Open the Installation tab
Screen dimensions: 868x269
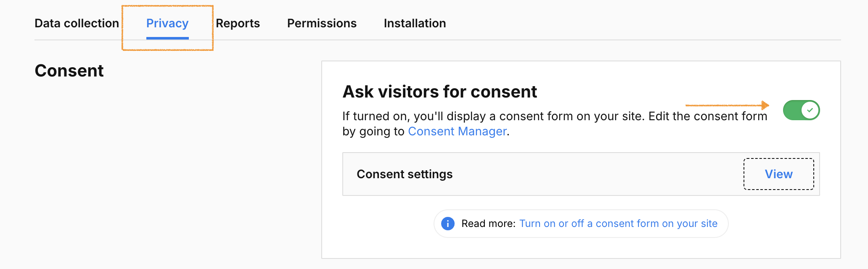coord(415,23)
